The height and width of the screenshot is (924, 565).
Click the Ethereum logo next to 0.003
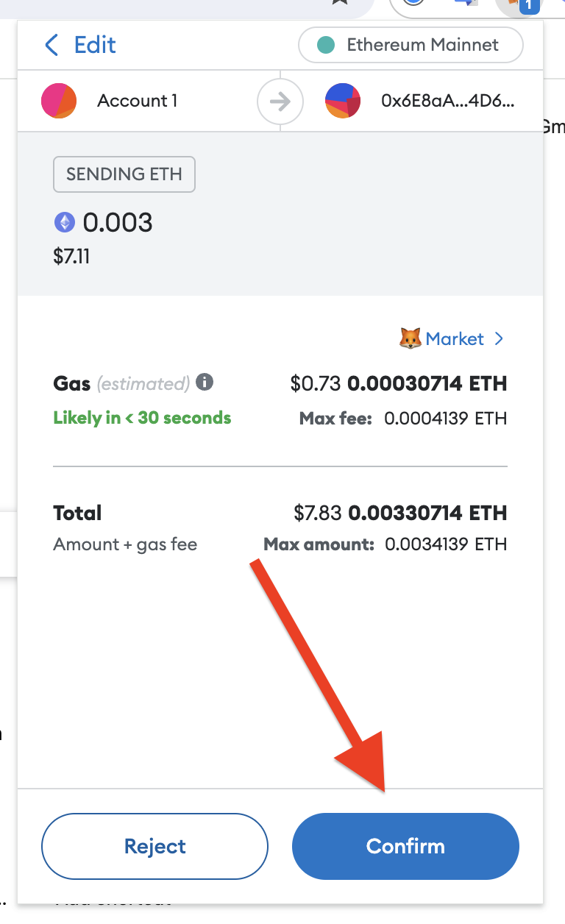tap(65, 221)
